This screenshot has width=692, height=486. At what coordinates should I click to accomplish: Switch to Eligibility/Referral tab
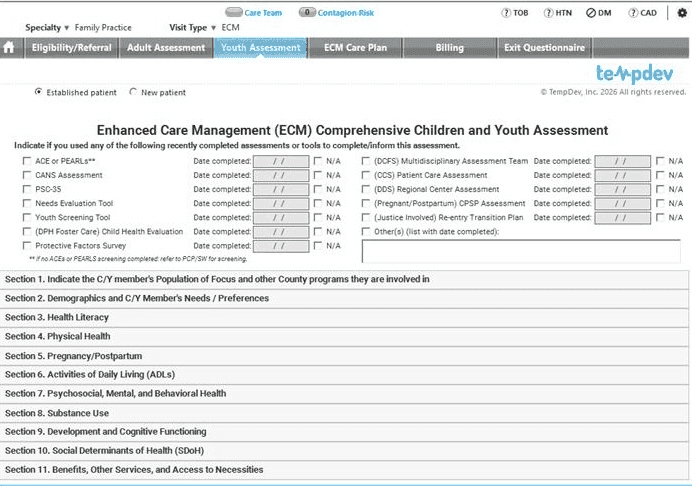pyautogui.click(x=71, y=48)
